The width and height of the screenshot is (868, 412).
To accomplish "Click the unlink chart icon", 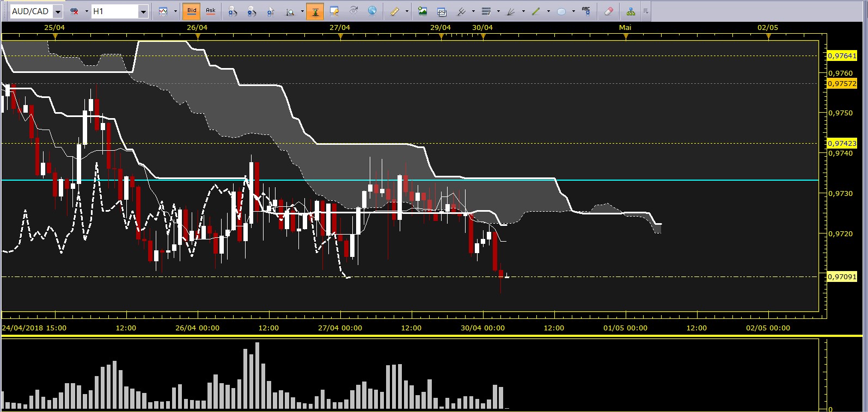I will tap(75, 11).
